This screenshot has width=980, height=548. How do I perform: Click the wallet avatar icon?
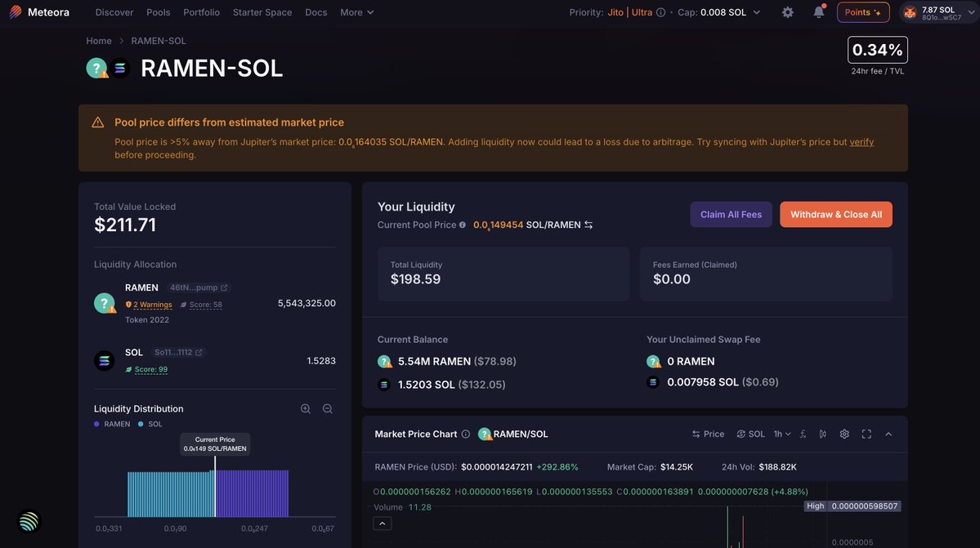click(x=910, y=12)
